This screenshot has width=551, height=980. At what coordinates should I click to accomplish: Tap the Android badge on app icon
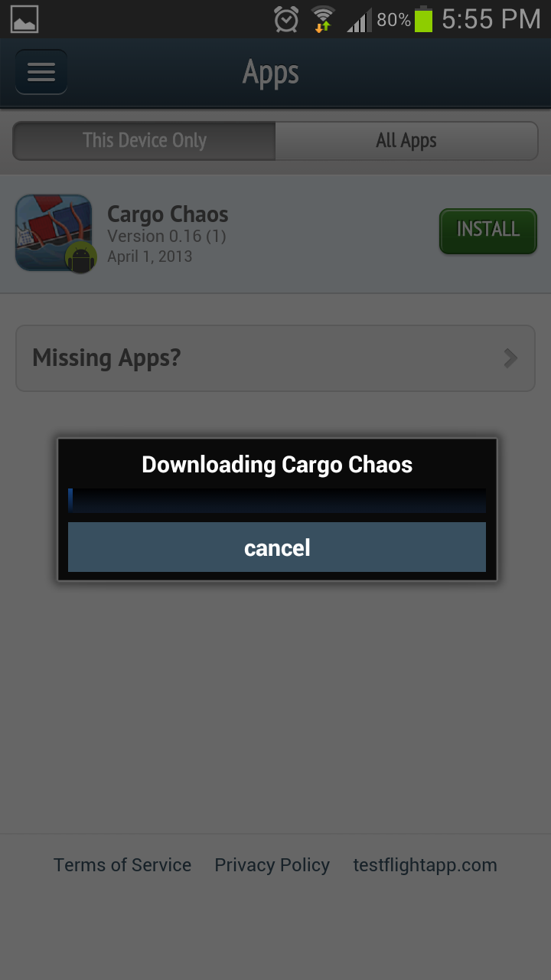pos(80,258)
